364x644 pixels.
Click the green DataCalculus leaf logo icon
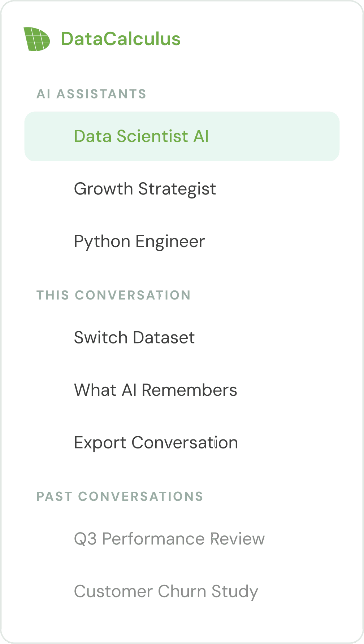(x=37, y=39)
